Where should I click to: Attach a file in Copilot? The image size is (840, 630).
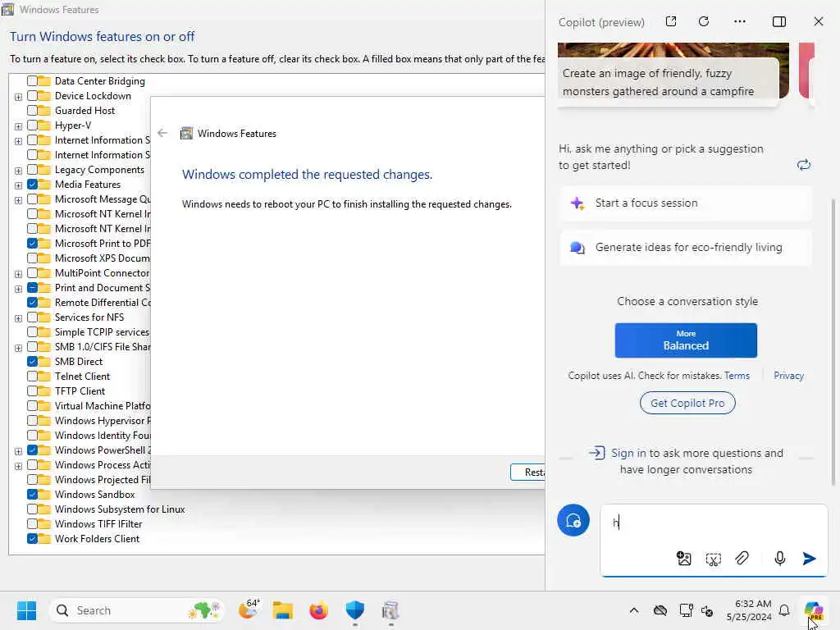coord(742,559)
